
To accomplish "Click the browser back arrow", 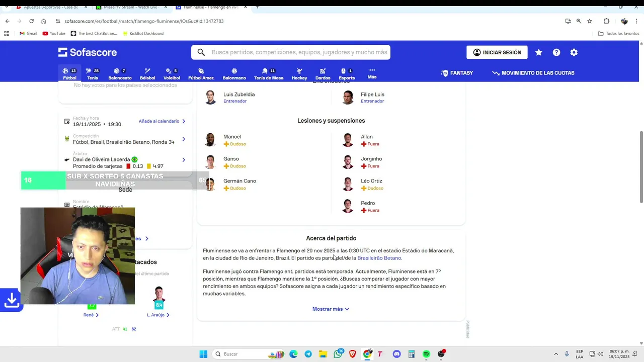I will click(x=7, y=21).
